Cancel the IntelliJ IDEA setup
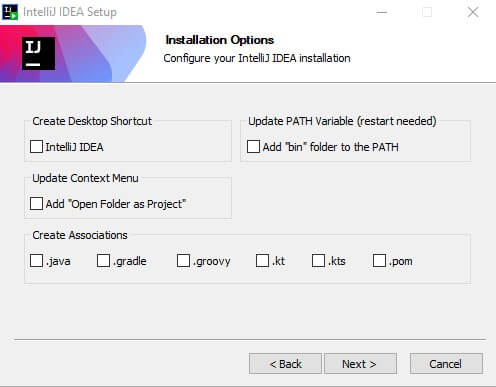Viewport: 496px width, 387px height. [446, 364]
